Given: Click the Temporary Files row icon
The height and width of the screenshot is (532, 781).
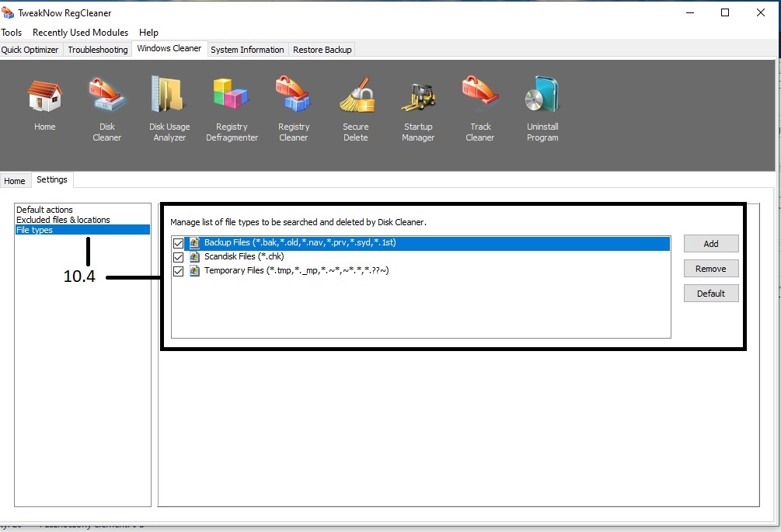Looking at the screenshot, I should [195, 271].
